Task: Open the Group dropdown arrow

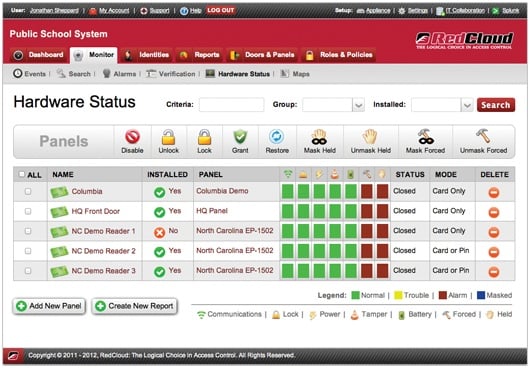Action: (358, 105)
